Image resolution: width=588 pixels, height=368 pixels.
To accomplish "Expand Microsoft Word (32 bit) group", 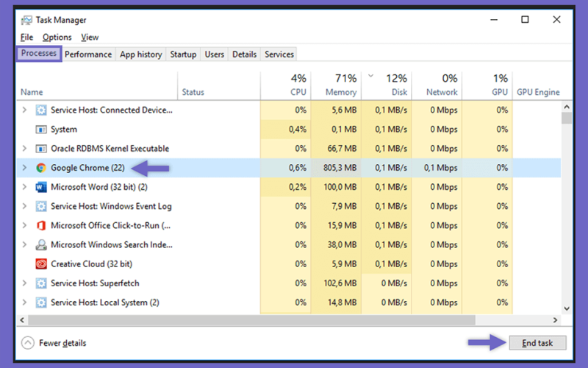I will 24,187.
